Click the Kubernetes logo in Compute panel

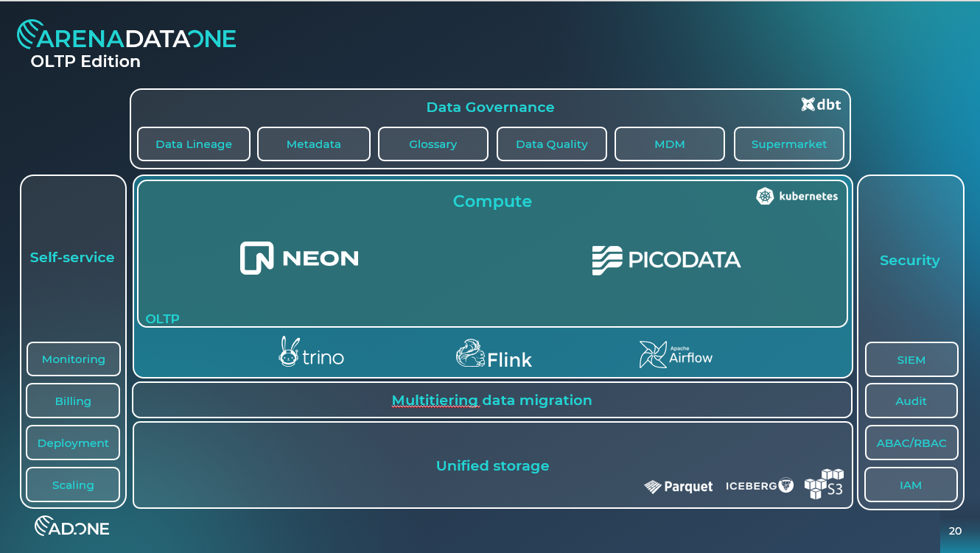click(797, 196)
